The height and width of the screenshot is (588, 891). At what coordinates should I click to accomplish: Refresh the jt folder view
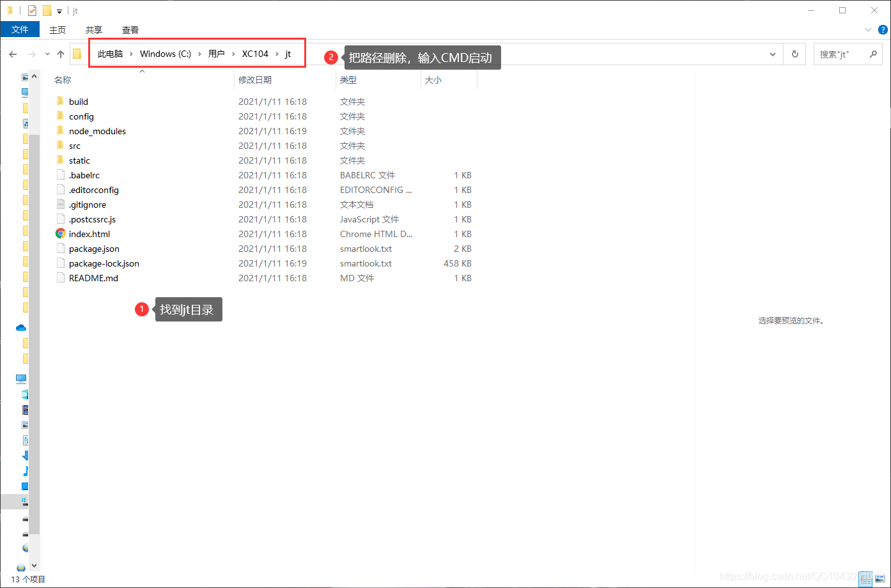pyautogui.click(x=795, y=54)
